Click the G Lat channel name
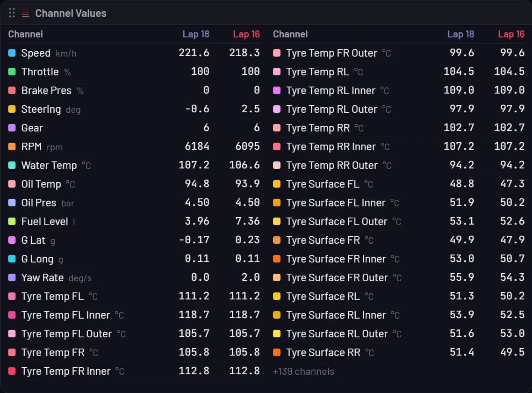Image resolution: width=532 pixels, height=393 pixels. pos(33,240)
